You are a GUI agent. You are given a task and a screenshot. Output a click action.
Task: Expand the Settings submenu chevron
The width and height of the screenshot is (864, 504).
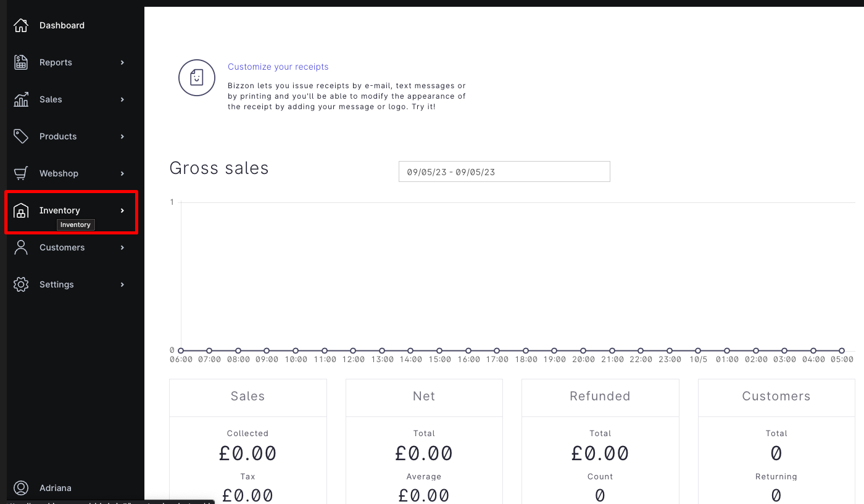coord(122,284)
